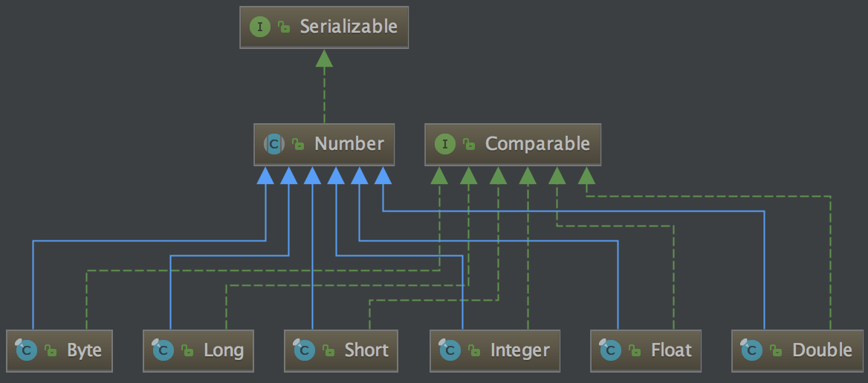Screen dimensions: 868x383
Task: Select the Double node label
Action: click(823, 350)
